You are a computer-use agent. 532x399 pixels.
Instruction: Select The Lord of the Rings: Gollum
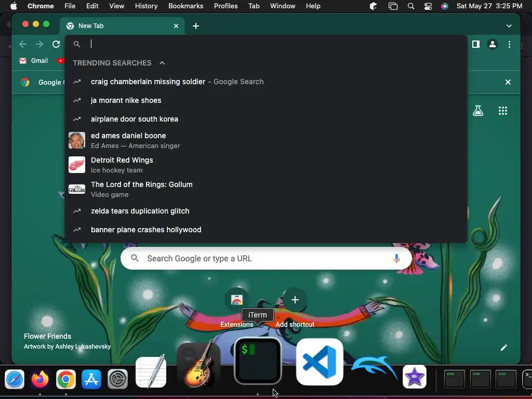267,189
